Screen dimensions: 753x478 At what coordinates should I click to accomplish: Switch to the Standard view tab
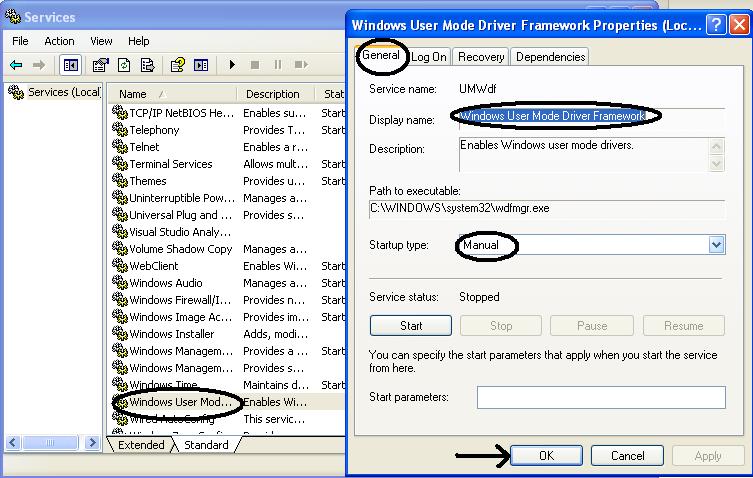206,445
